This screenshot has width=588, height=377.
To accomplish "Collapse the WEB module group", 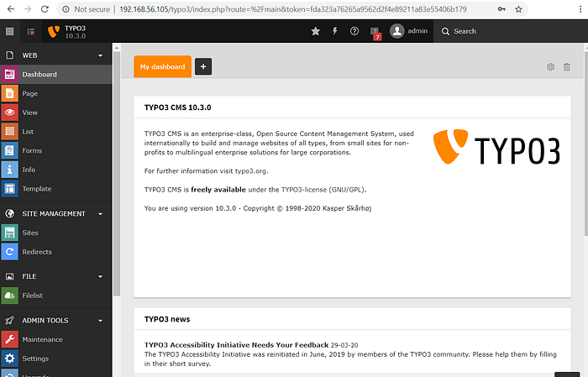I will [x=100, y=55].
